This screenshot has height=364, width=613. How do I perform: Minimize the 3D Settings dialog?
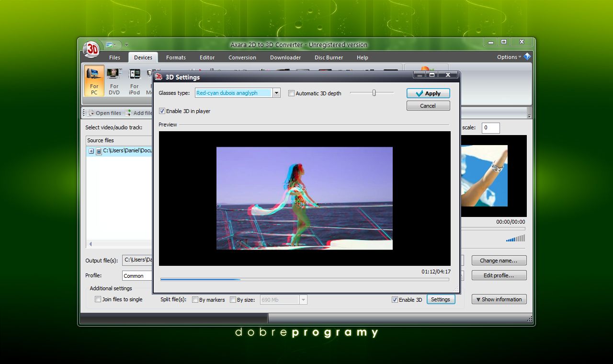tap(420, 75)
